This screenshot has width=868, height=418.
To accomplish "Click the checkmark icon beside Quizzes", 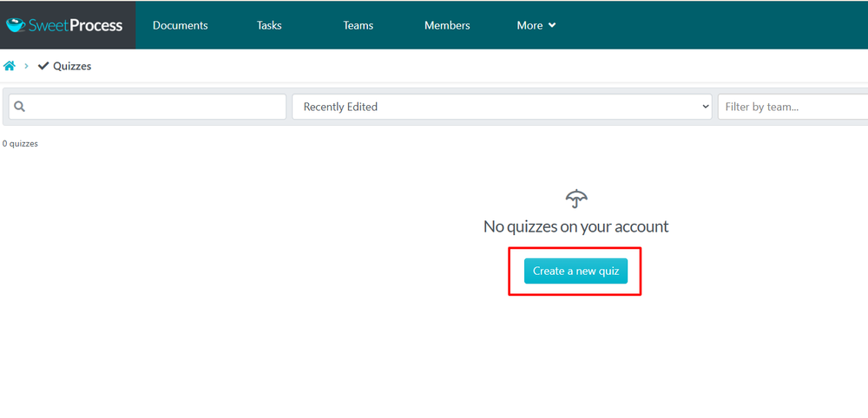I will [x=43, y=66].
